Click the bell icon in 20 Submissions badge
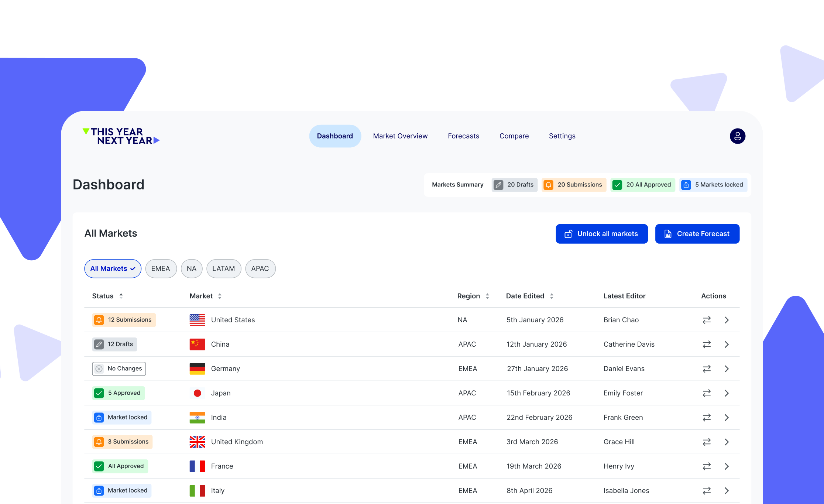Viewport: 824px width, 504px height. tap(549, 185)
